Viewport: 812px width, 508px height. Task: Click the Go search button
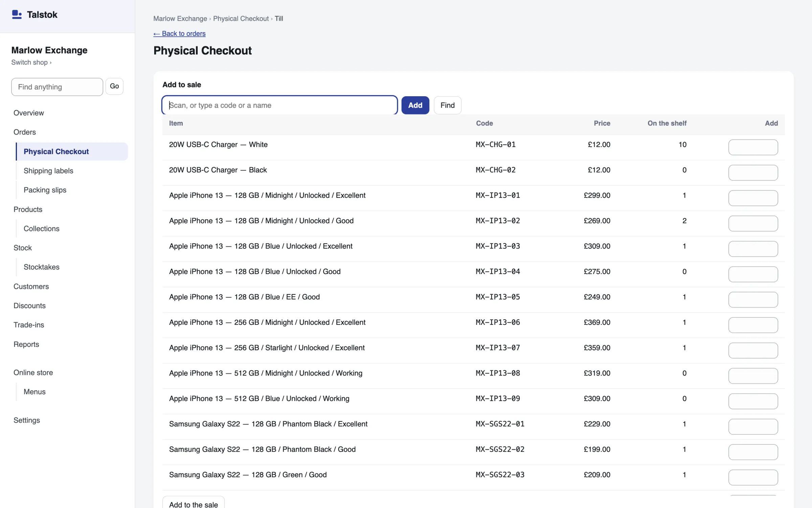114,86
